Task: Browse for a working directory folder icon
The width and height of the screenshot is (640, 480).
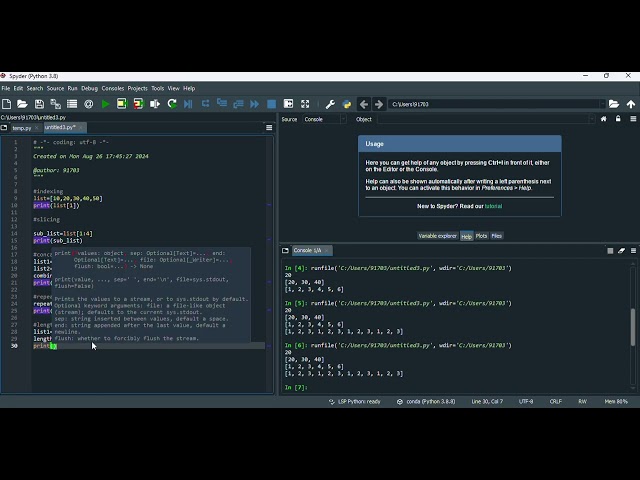Action: [x=614, y=104]
